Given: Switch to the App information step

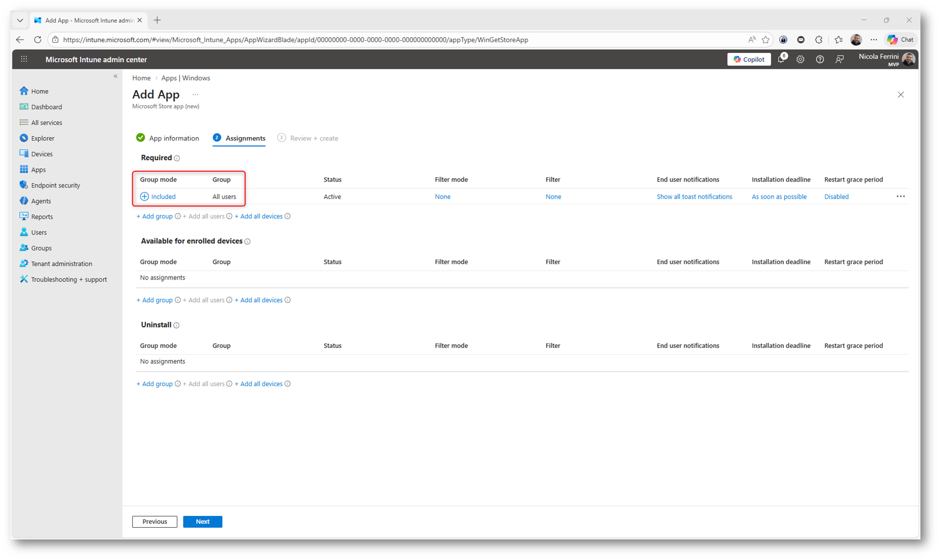Looking at the screenshot, I should click(x=173, y=139).
